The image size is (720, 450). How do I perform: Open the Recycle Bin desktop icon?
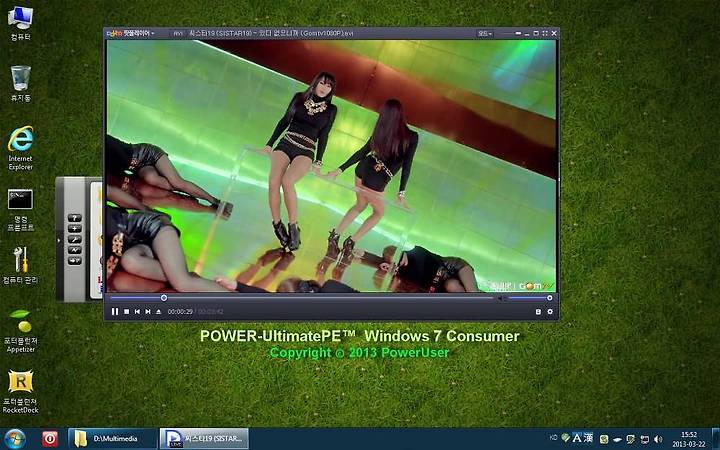(x=21, y=84)
